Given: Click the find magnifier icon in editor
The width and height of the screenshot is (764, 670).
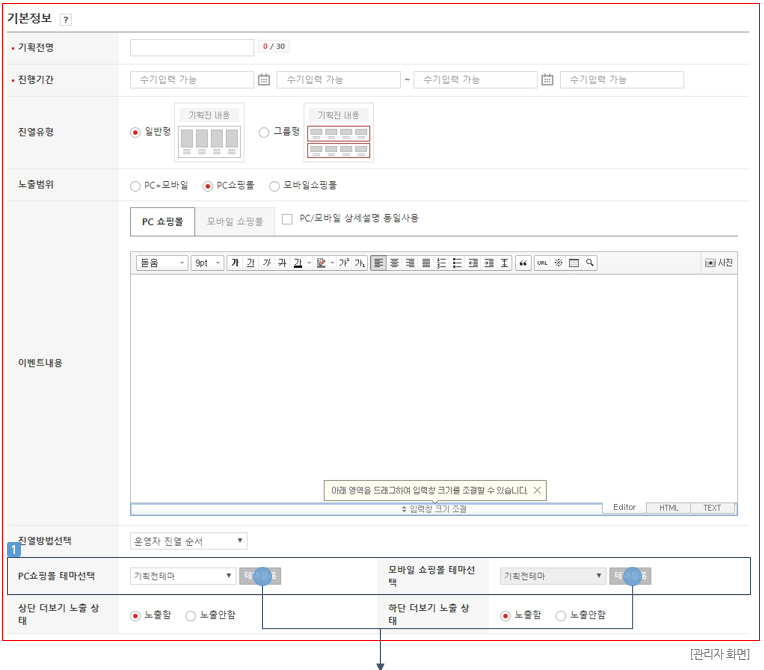Looking at the screenshot, I should point(590,263).
